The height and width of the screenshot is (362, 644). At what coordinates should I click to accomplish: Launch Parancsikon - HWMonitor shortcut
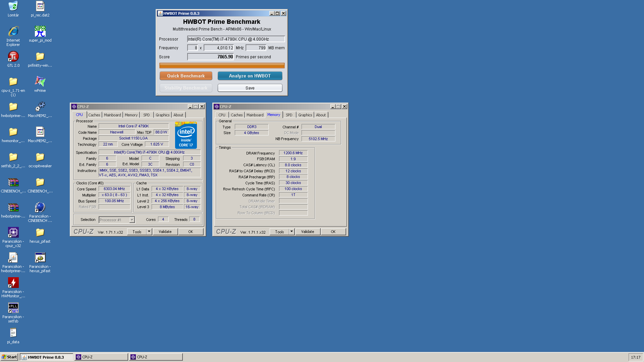[13, 283]
